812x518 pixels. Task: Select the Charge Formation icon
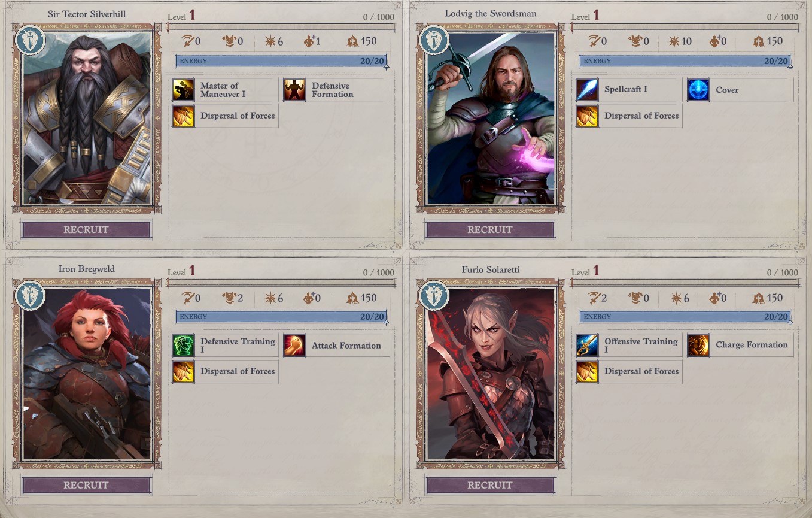pos(698,346)
